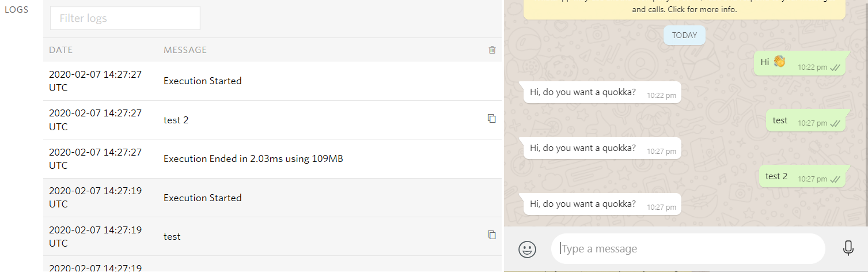Select 'Execution Ended in 2.03ms using 109MB' row
The height and width of the screenshot is (272, 868).
pos(272,158)
